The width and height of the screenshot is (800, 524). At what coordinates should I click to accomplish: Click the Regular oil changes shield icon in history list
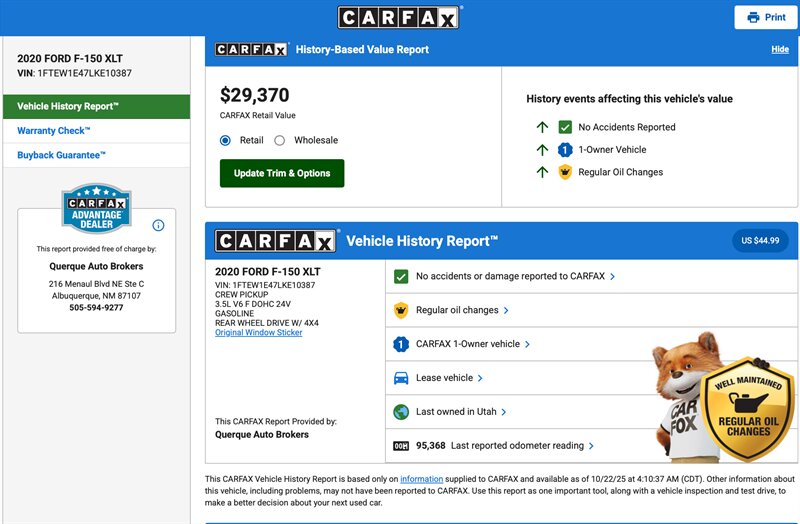click(x=401, y=310)
